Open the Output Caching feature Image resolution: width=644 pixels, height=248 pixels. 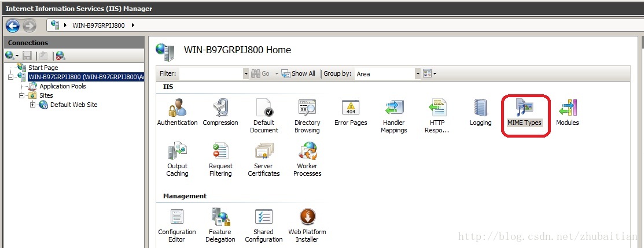178,160
